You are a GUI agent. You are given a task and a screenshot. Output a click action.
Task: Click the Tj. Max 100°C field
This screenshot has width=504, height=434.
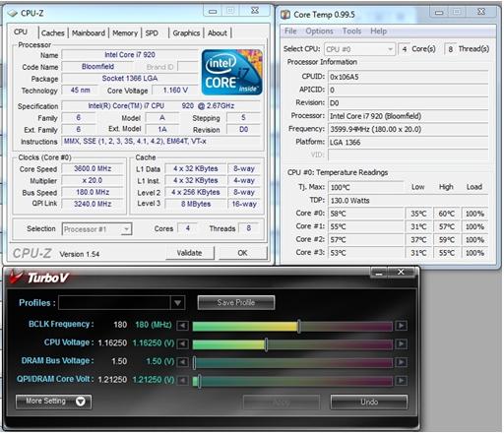(x=366, y=187)
